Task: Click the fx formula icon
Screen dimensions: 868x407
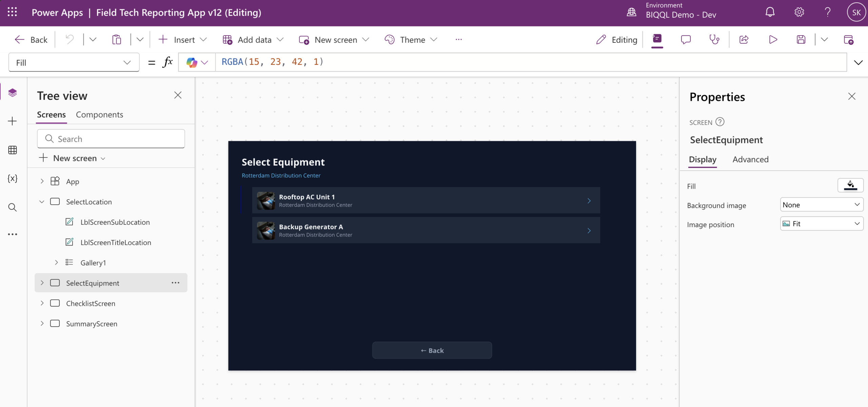Action: pos(168,62)
